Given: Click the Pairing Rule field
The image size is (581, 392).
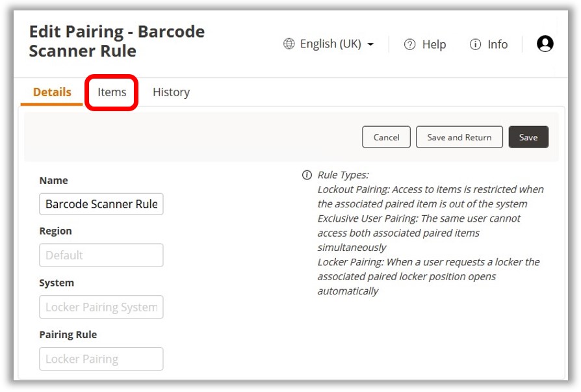Looking at the screenshot, I should tap(101, 359).
